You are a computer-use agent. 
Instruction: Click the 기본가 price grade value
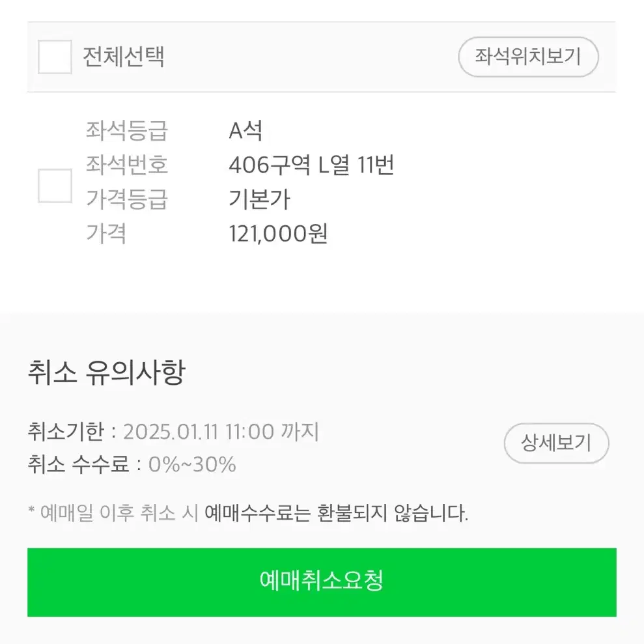click(x=259, y=199)
